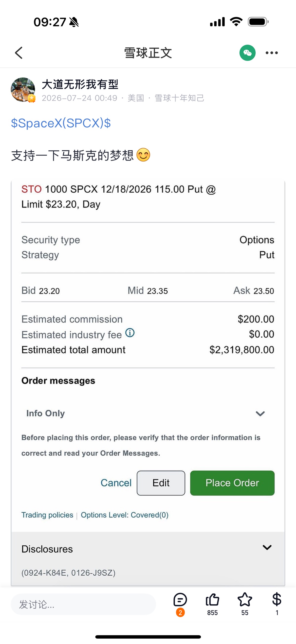Open the author name 大道无形我有型
The image size is (296, 644).
80,84
